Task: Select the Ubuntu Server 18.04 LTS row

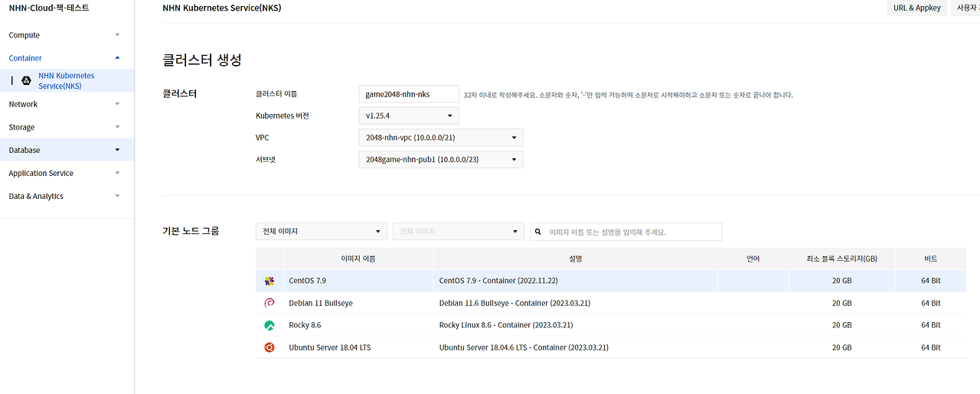Action: pyautogui.click(x=611, y=347)
